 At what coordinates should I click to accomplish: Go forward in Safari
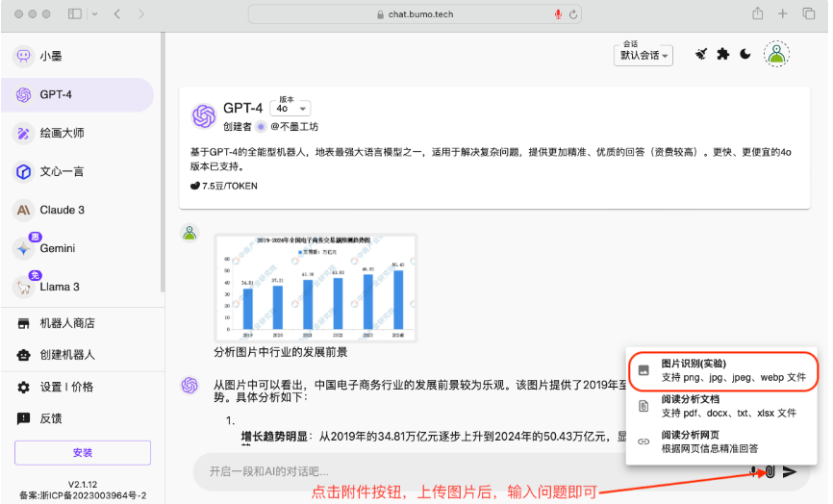[141, 13]
